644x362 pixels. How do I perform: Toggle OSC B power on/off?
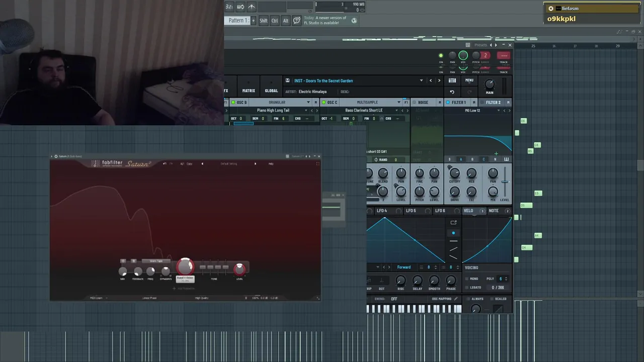[233, 103]
